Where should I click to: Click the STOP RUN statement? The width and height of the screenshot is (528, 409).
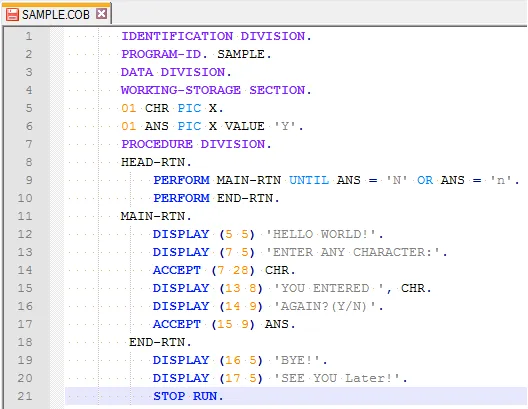coord(188,396)
